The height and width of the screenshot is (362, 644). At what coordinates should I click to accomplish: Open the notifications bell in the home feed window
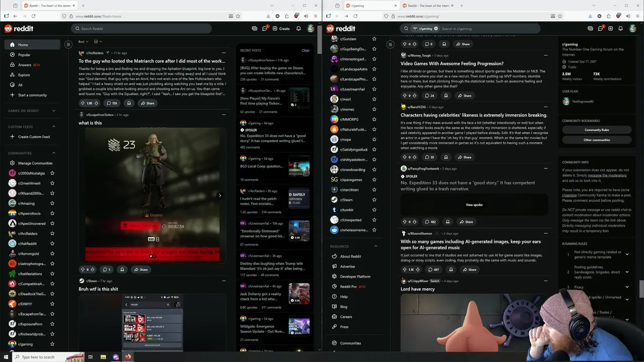click(298, 29)
